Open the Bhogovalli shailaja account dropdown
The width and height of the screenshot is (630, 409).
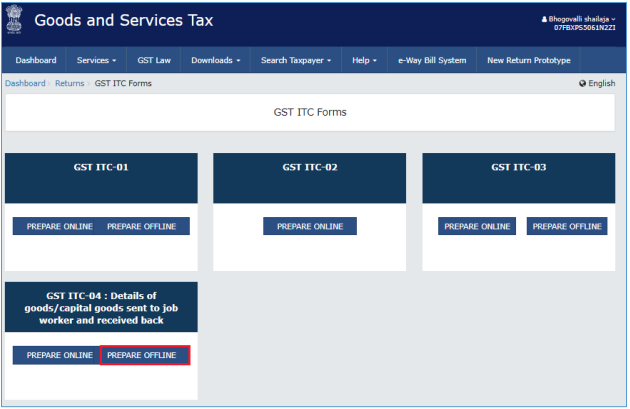coord(579,19)
